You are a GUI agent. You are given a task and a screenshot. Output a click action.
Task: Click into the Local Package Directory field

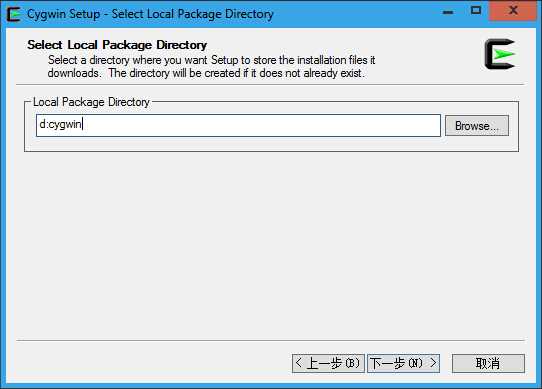(238, 125)
